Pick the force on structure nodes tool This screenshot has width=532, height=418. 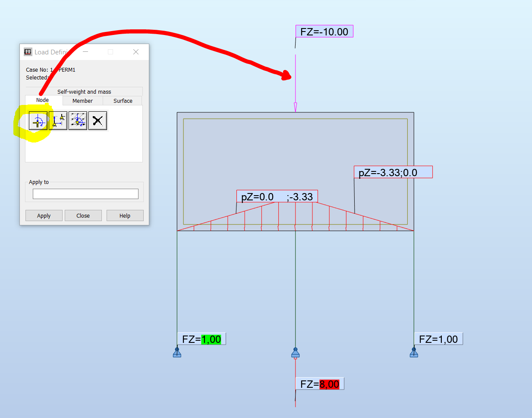pyautogui.click(x=78, y=121)
